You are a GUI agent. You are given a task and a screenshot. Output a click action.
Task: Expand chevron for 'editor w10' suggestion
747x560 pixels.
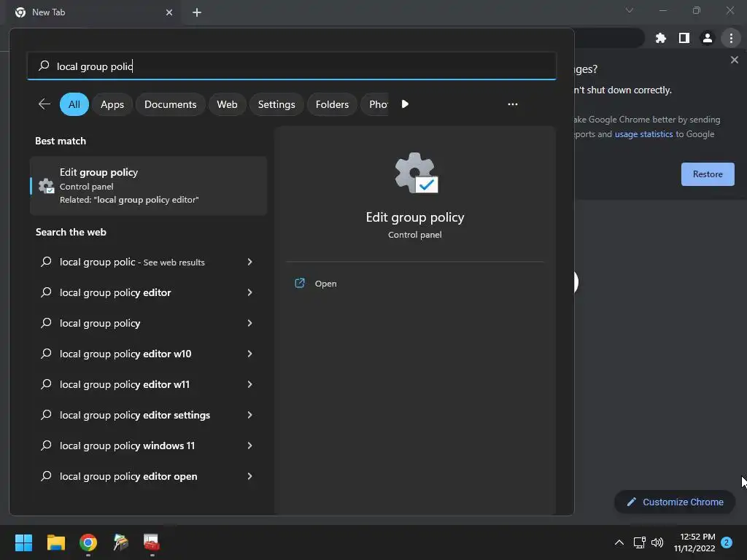[x=249, y=354]
